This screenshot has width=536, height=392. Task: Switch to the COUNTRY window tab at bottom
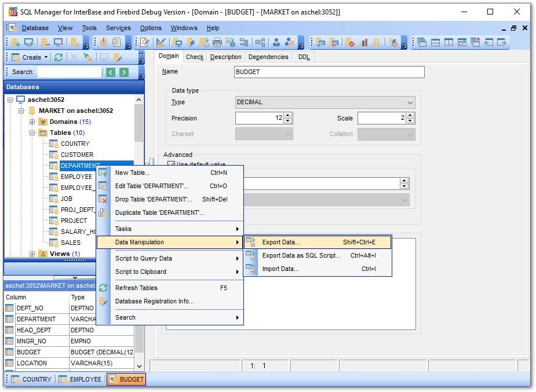[31, 379]
